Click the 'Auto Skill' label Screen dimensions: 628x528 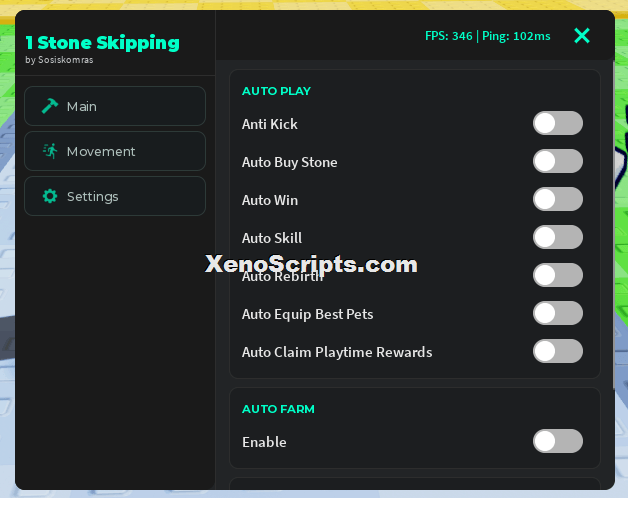click(x=272, y=238)
